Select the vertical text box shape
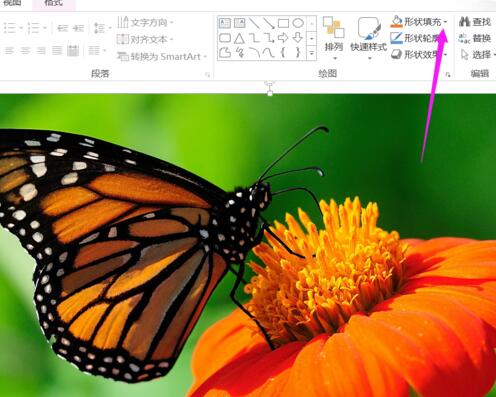496x397 pixels. [x=240, y=23]
